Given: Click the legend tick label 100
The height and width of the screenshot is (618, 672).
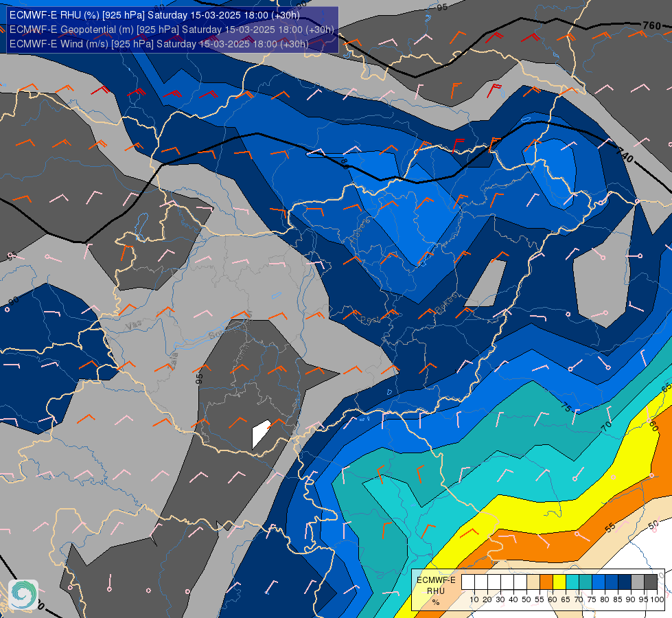Looking at the screenshot, I should click(x=657, y=599).
